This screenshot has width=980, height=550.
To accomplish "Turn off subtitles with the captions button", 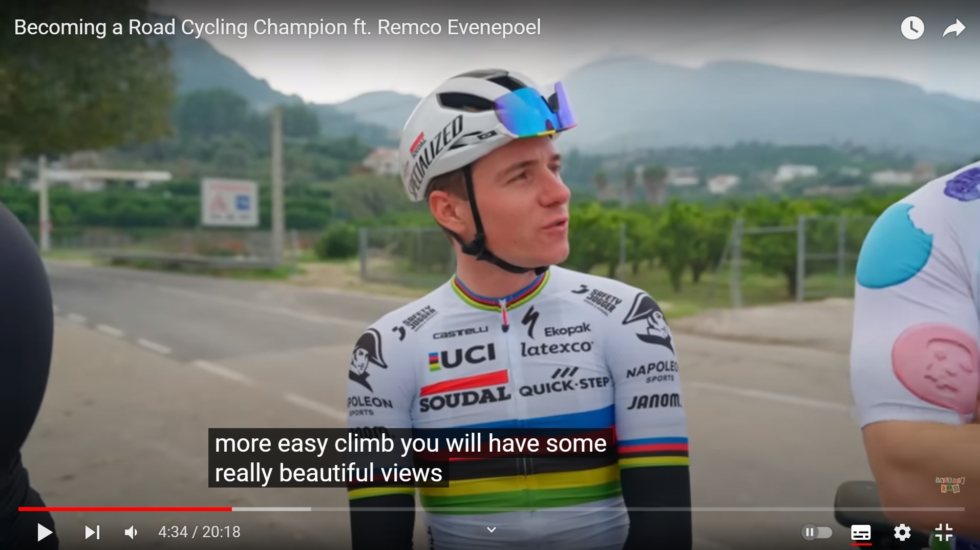I will click(x=861, y=533).
